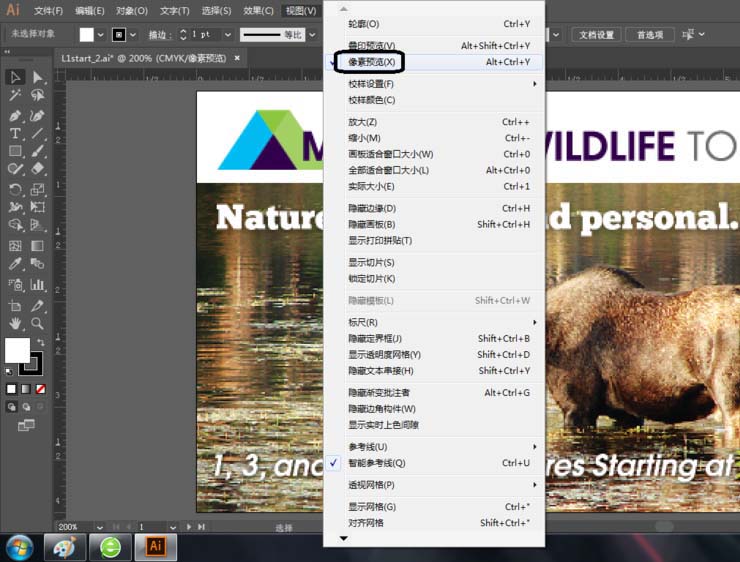Screen dimensions: 740x562
Task: Toggle Hide Bounding Box (隐藏定界框)
Action: point(433,338)
